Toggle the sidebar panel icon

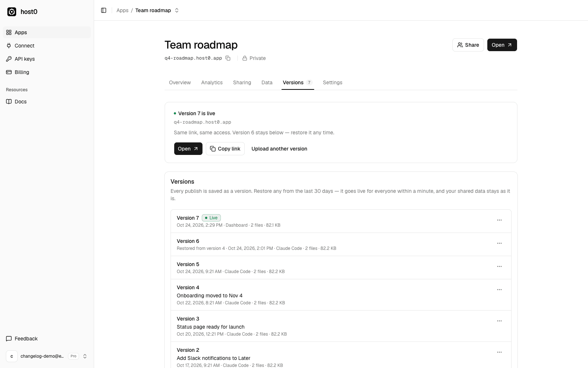[x=104, y=10]
